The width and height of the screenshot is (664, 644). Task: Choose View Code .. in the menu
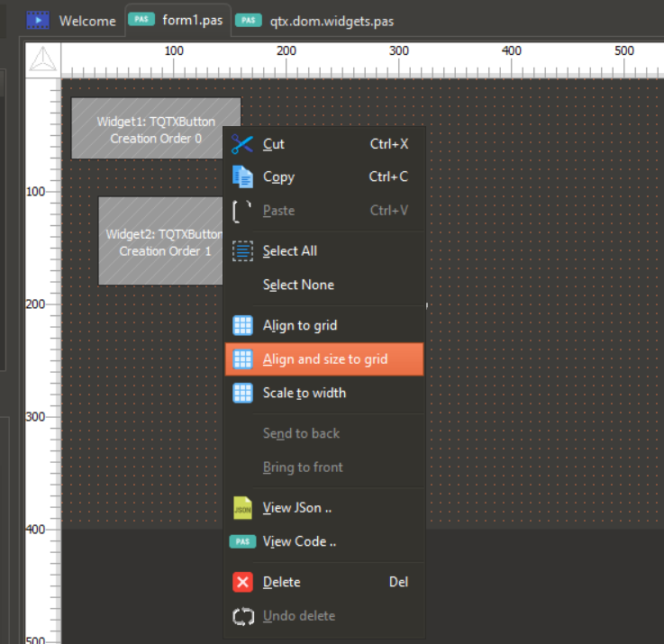pyautogui.click(x=299, y=541)
